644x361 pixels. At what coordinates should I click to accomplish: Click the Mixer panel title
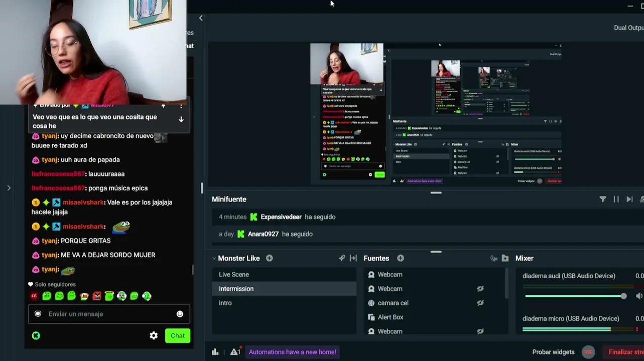[x=524, y=258]
